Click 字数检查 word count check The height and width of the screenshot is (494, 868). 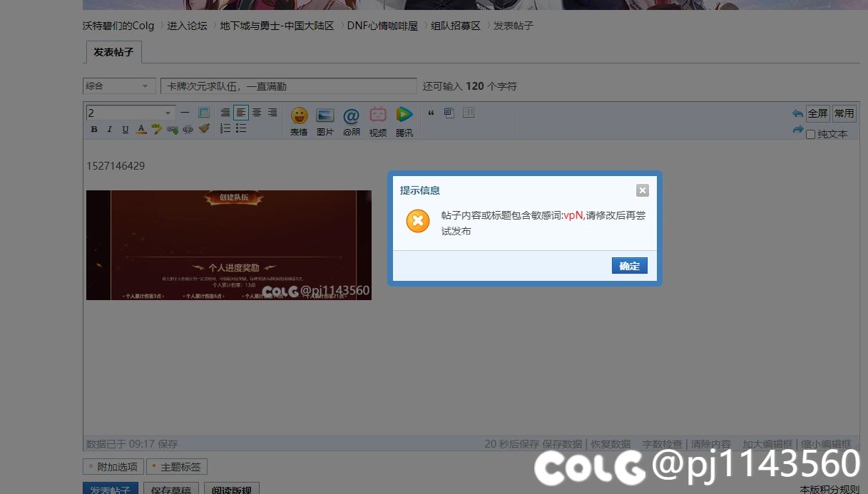click(x=662, y=444)
